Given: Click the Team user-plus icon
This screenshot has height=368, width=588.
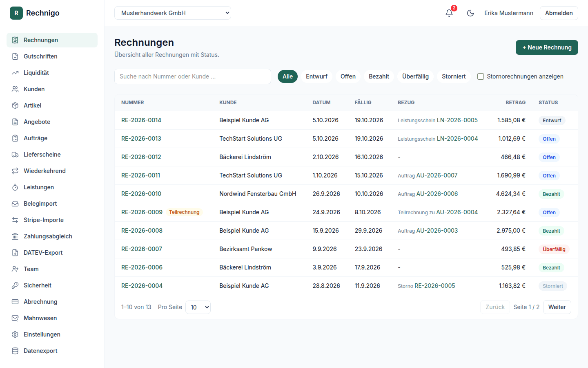Looking at the screenshot, I should pos(15,269).
